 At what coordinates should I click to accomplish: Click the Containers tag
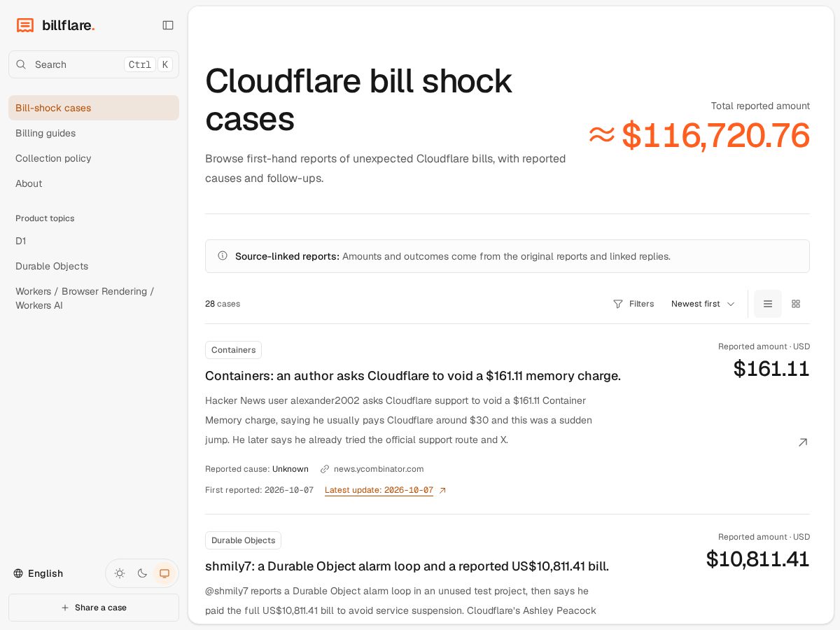[x=233, y=350]
